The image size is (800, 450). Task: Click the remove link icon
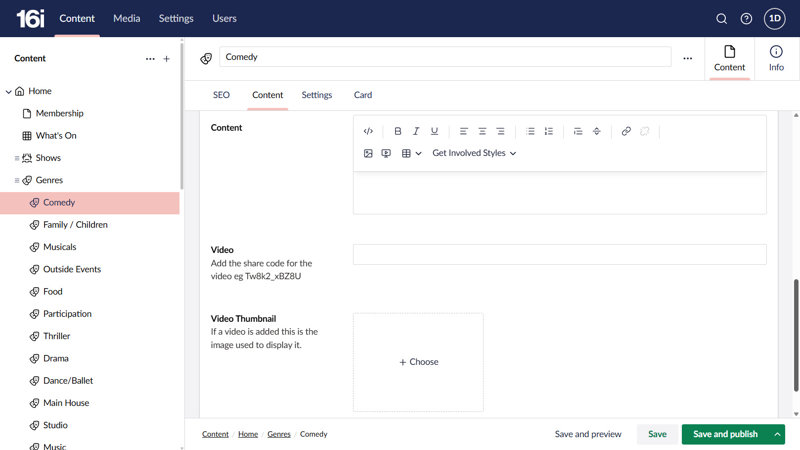(644, 131)
